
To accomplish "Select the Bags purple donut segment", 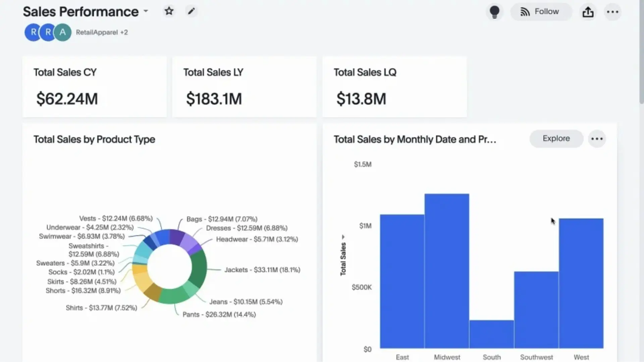I will [176, 237].
